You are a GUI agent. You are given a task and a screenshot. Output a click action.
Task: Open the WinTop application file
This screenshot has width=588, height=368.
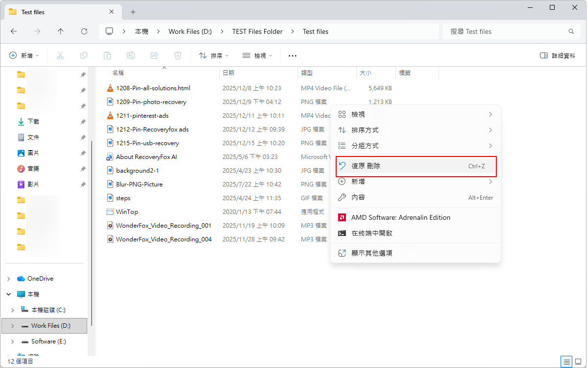[x=127, y=211]
